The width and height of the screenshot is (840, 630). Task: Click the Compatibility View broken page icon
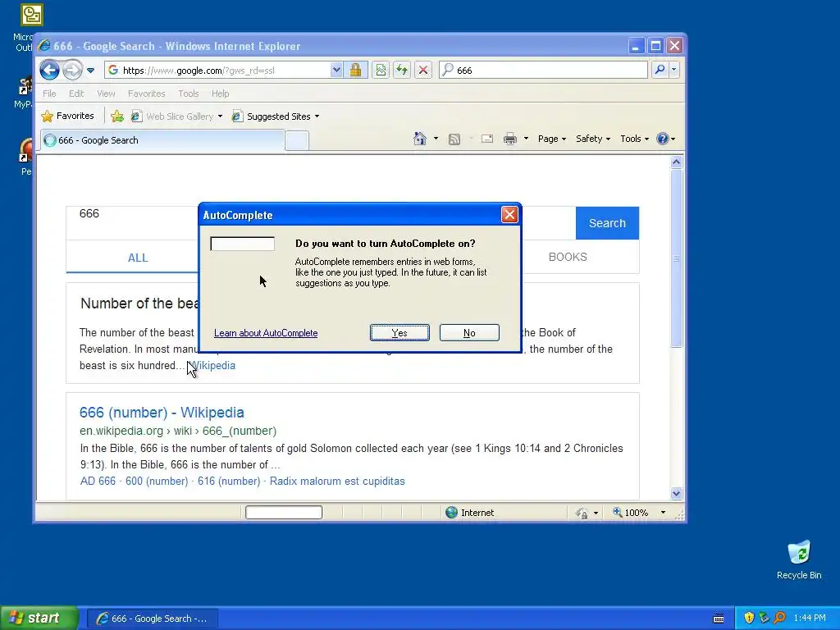coord(381,71)
